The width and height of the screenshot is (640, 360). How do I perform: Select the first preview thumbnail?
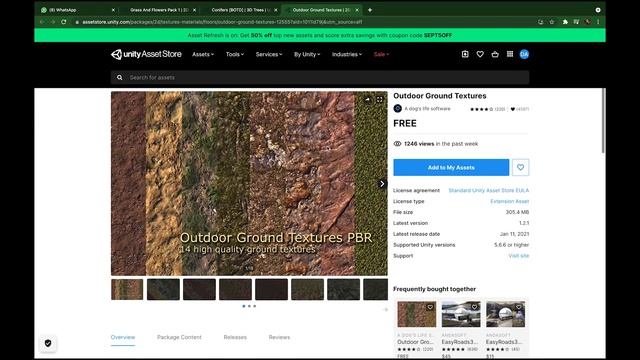click(x=127, y=289)
